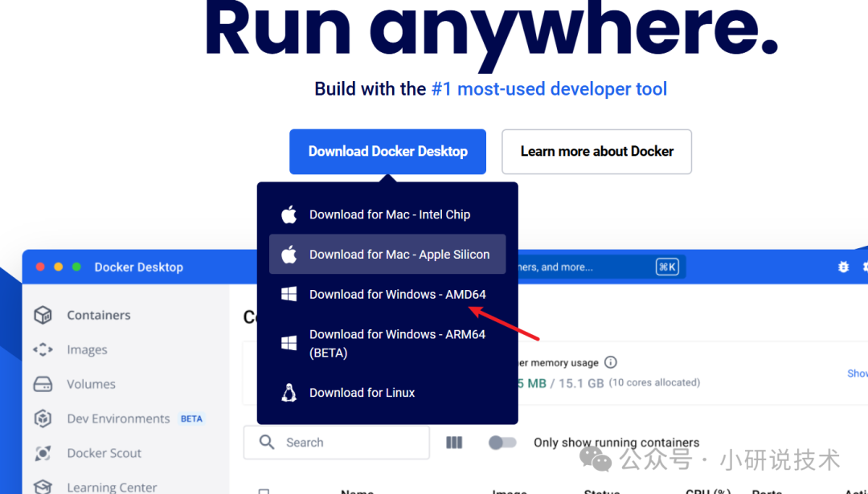Select Download for Mac - Apple Silicon

[x=387, y=255]
